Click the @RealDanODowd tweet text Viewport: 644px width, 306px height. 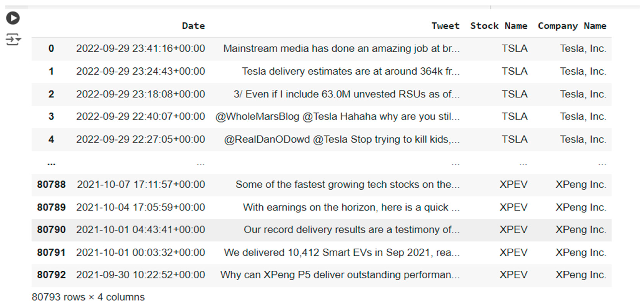pyautogui.click(x=341, y=139)
